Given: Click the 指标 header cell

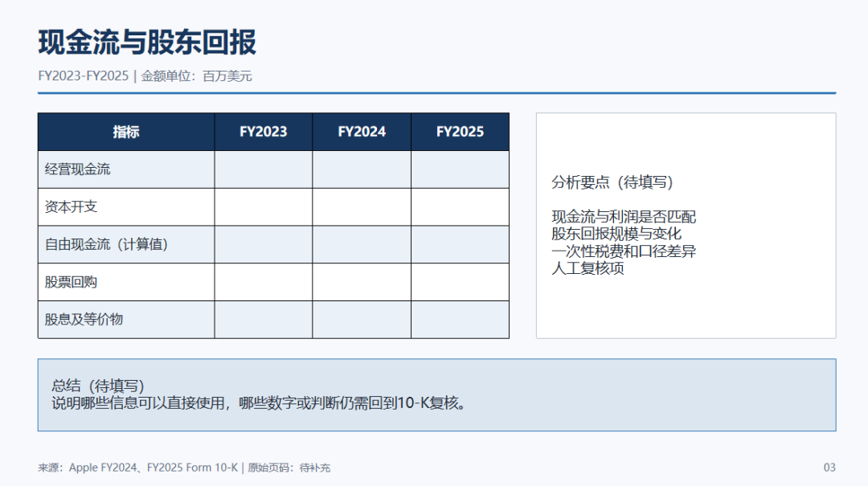Looking at the screenshot, I should pos(126,132).
